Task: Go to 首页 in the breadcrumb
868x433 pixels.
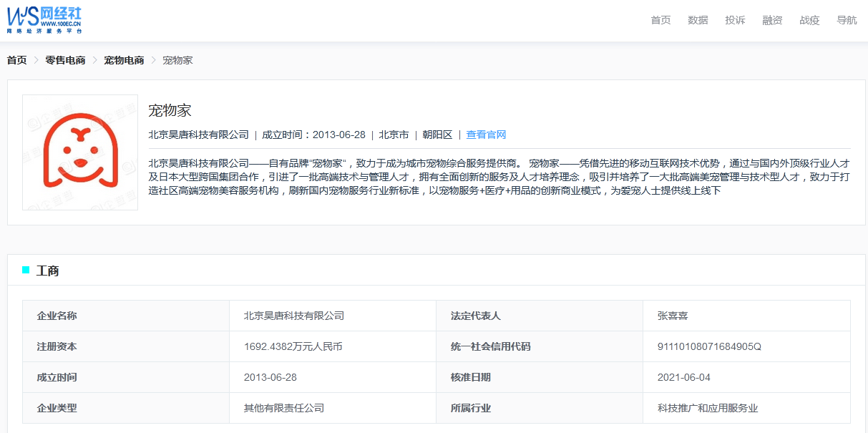Action: [16, 60]
